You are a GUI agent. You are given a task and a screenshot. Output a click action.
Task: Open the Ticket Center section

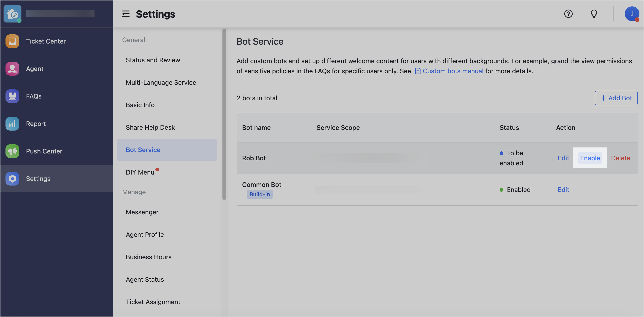46,41
